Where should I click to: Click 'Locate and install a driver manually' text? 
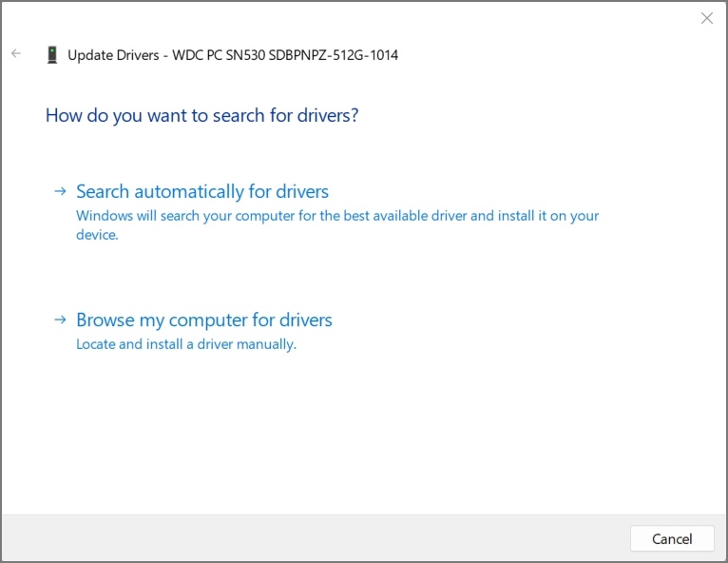186,344
